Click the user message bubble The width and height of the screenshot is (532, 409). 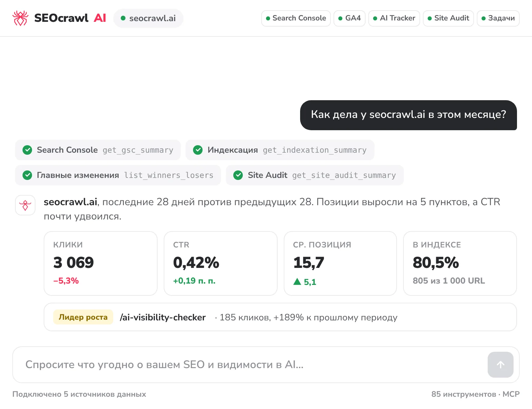(409, 115)
